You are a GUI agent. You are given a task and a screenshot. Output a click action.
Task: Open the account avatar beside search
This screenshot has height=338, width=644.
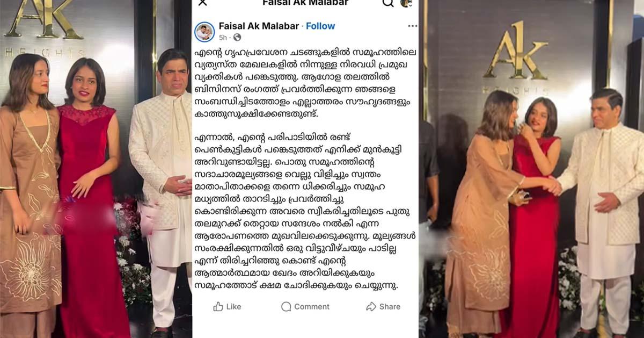click(406, 3)
